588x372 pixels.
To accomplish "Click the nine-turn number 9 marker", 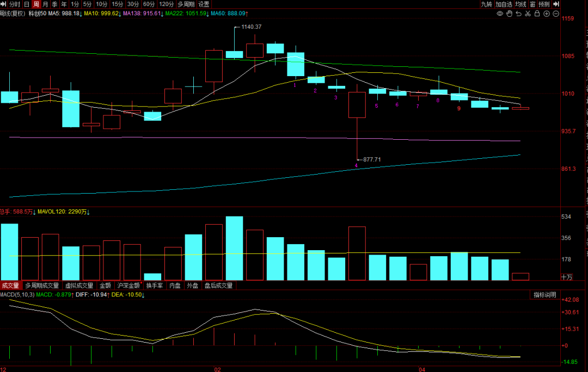I will pyautogui.click(x=458, y=109).
